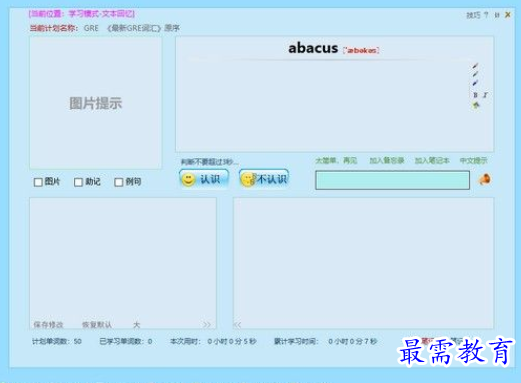Focus the cyan spelling input field
521x383 pixels.
[392, 180]
